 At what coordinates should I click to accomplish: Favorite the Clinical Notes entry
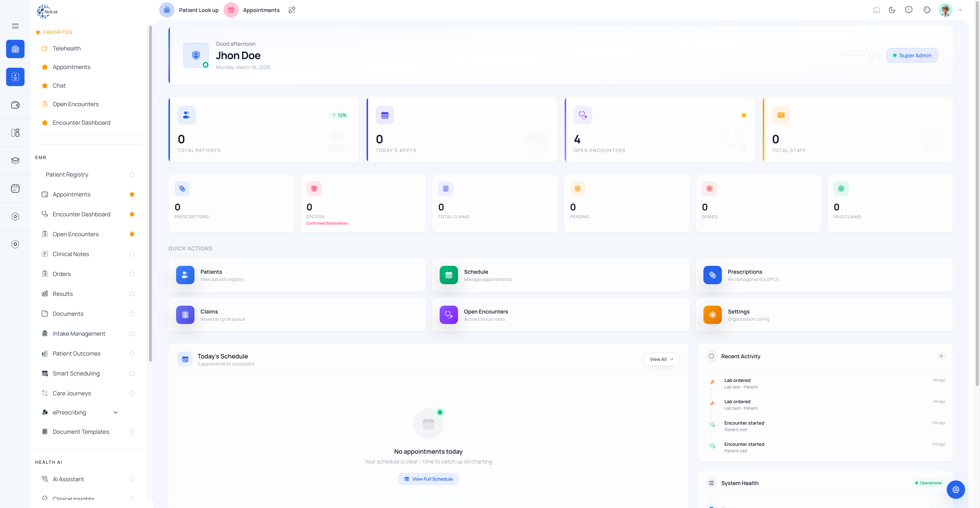coord(132,254)
